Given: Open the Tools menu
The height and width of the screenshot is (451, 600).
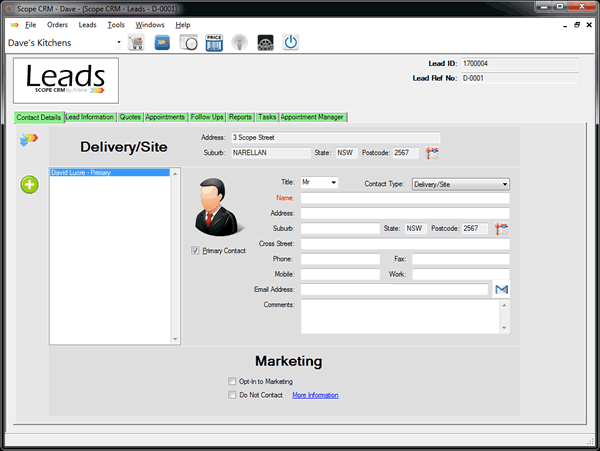Looking at the screenshot, I should tap(116, 23).
